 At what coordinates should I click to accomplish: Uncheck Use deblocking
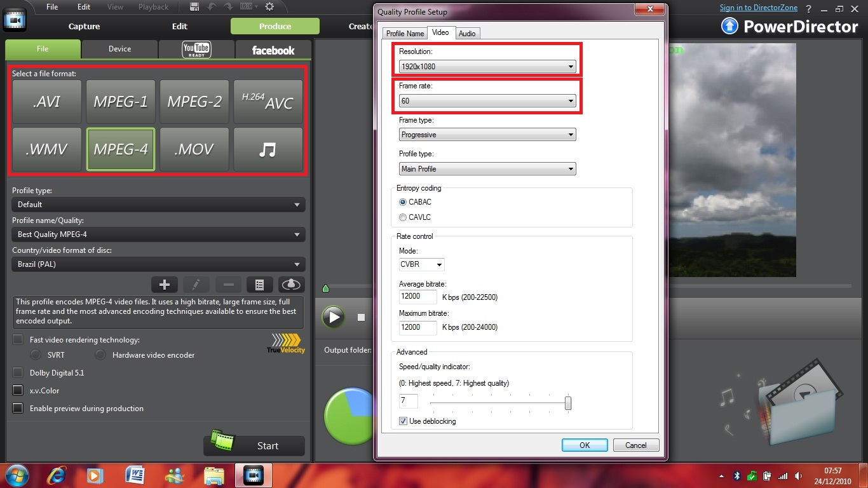pyautogui.click(x=403, y=421)
